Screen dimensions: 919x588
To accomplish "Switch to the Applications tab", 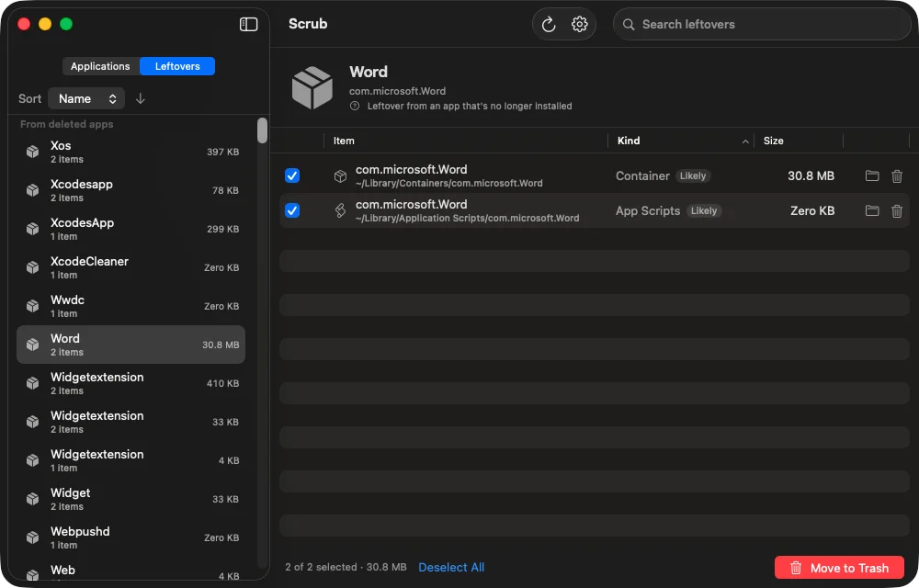I will [100, 66].
